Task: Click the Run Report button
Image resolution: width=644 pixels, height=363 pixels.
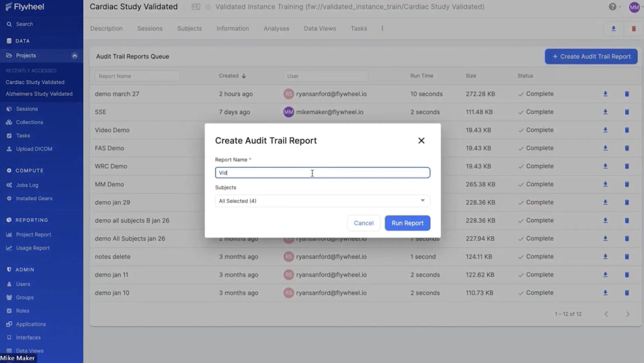Action: [407, 223]
